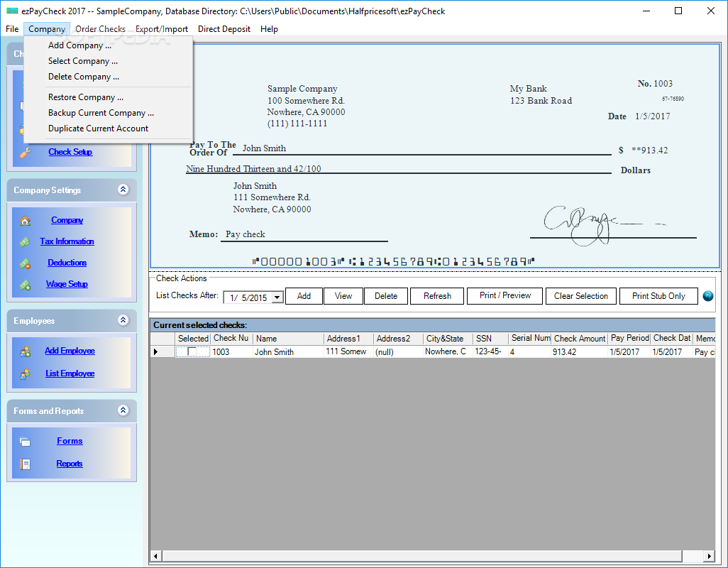
Task: Click the people icon beside List Employee
Action: [x=25, y=374]
